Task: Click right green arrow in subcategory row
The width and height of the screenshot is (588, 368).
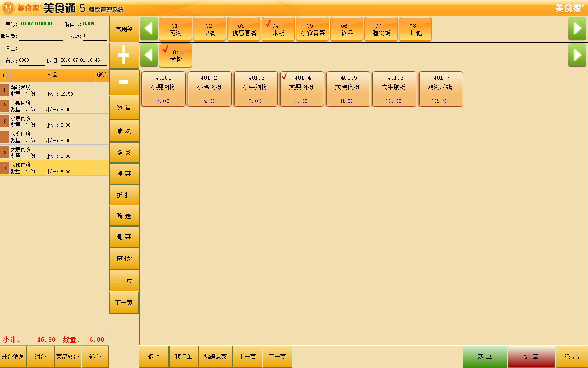Action: pyautogui.click(x=577, y=55)
